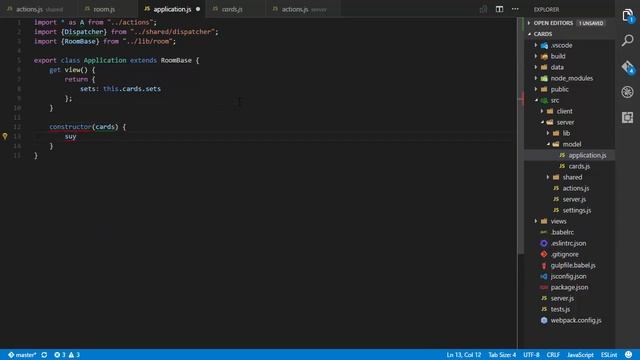Image resolution: width=640 pixels, height=360 pixels.
Task: Click the warnings triangle in status bar
Action: point(71,355)
